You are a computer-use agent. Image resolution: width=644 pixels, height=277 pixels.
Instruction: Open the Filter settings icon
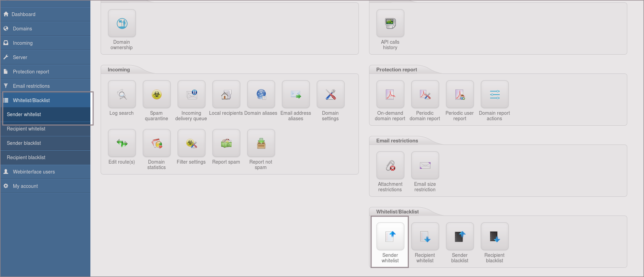tap(191, 143)
